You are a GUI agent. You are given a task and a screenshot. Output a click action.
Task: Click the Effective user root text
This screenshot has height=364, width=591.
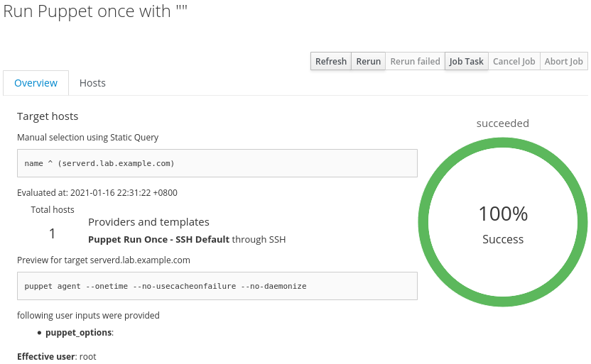click(x=56, y=356)
